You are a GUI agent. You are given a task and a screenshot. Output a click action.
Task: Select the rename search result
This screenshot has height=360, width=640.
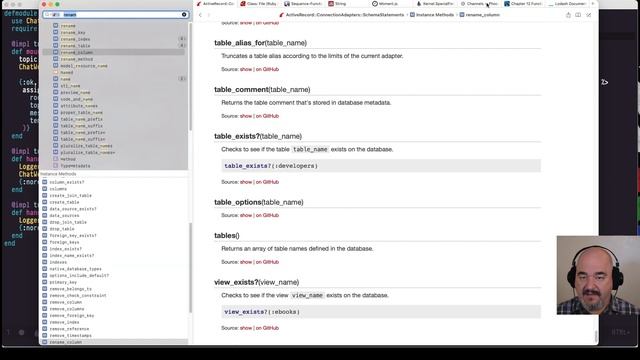[x=114, y=26]
